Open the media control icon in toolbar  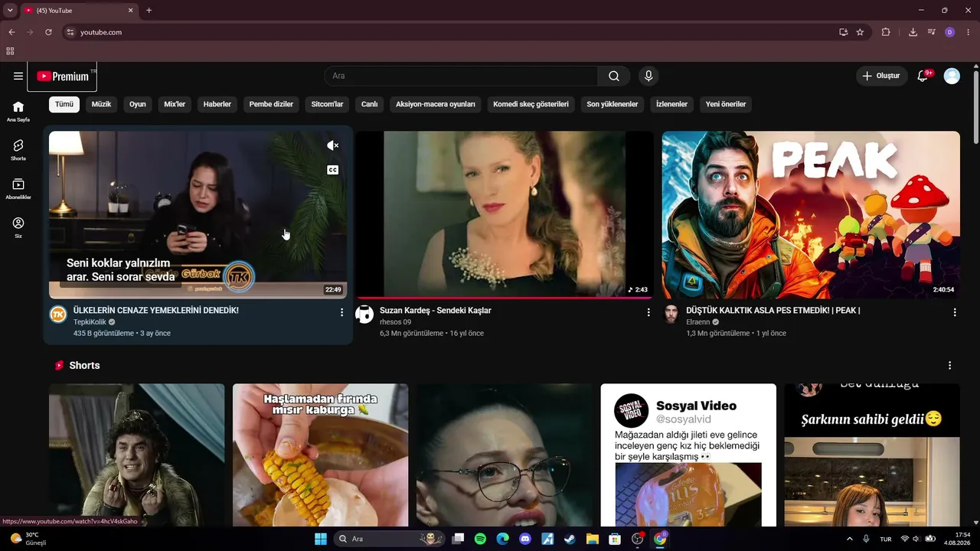(931, 32)
